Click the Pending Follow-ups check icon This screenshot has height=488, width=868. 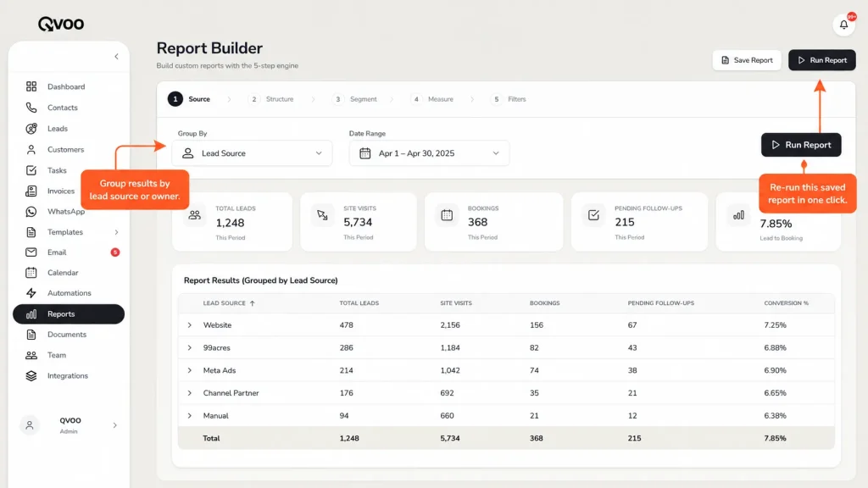coord(593,215)
